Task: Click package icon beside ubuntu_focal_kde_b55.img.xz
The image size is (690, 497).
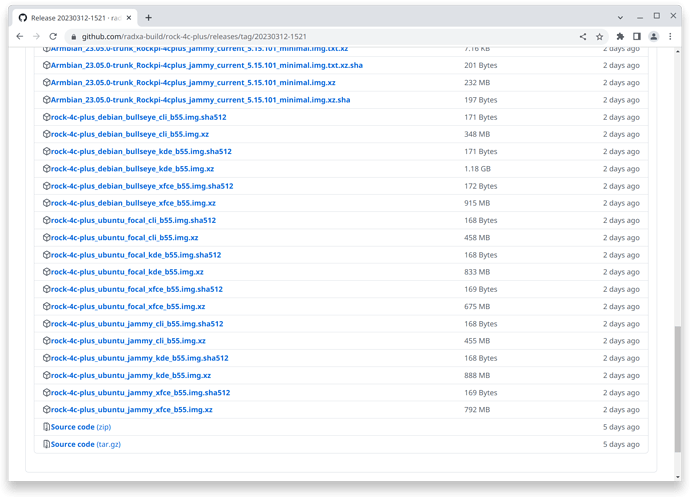Action: (46, 272)
